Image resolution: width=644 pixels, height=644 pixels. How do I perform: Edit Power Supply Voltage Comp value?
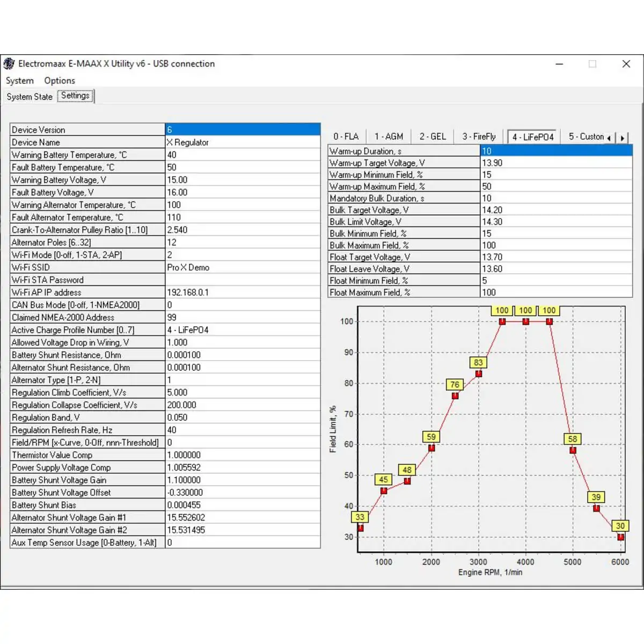(243, 467)
